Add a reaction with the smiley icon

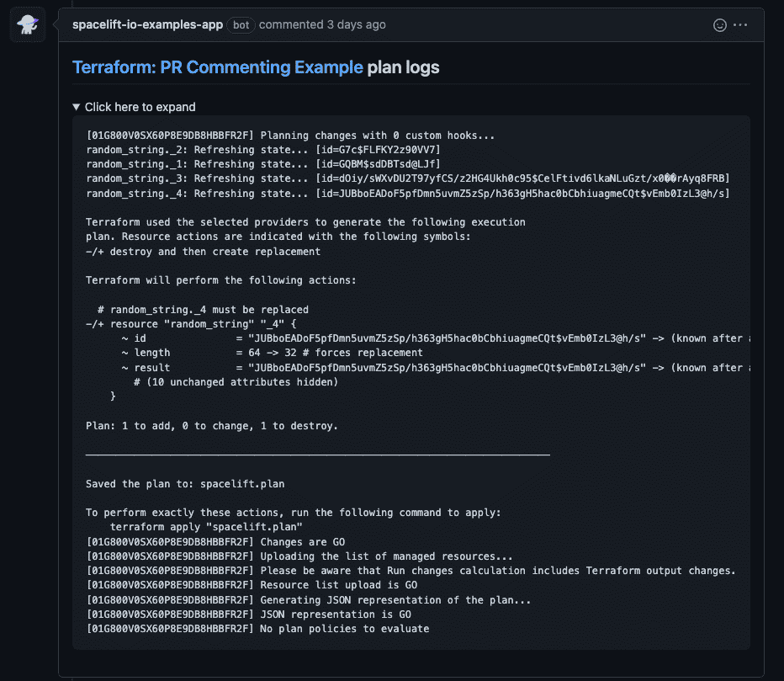point(719,25)
